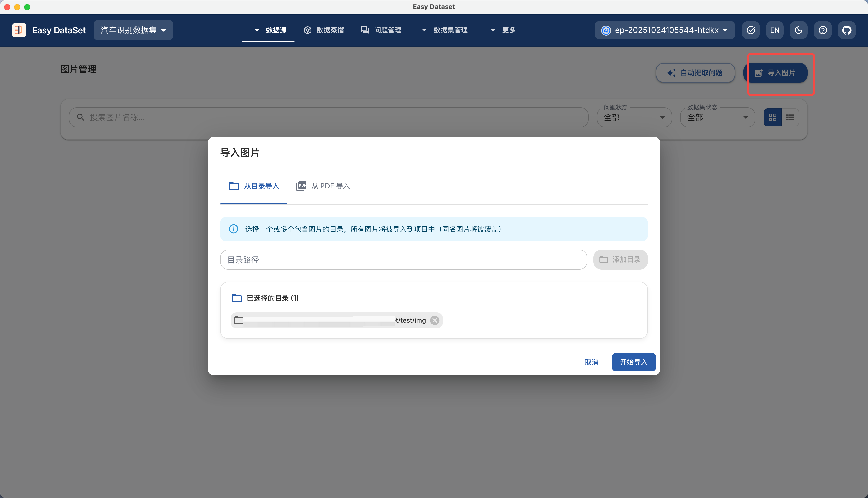Open the help question mark icon
This screenshot has width=868, height=498.
pyautogui.click(x=823, y=30)
